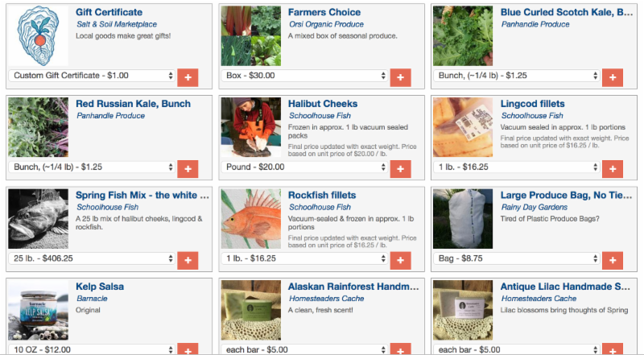Open the Halibut Cheeks product photo

pyautogui.click(x=250, y=127)
